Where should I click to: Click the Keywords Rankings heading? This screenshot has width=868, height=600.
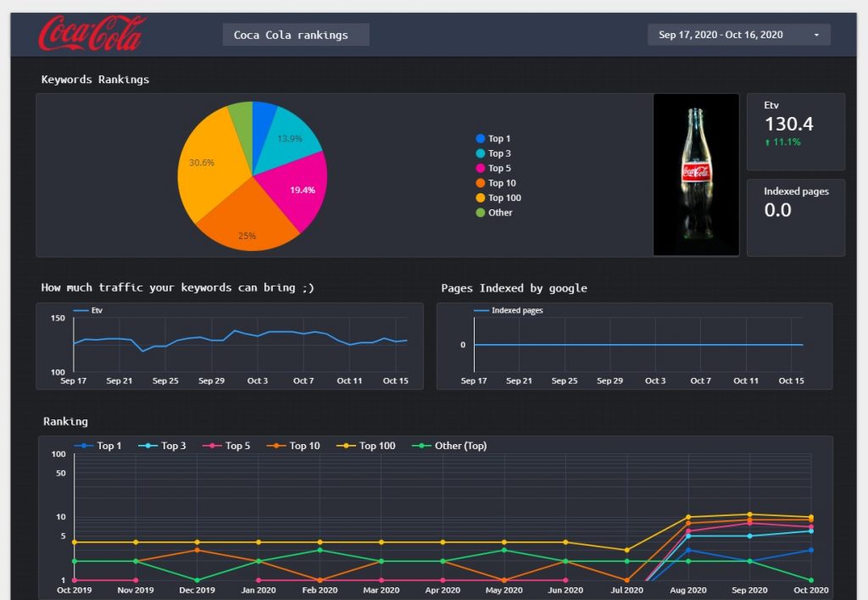click(95, 79)
